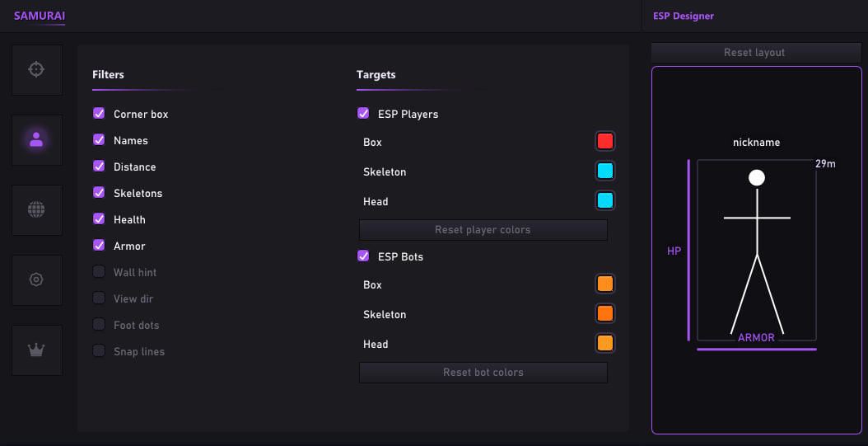The image size is (868, 446).
Task: Open the crosshair aim tab
Action: [x=36, y=70]
